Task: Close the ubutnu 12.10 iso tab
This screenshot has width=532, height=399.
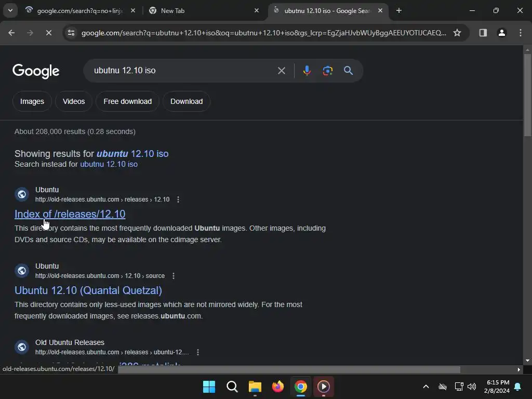Action: [x=380, y=10]
